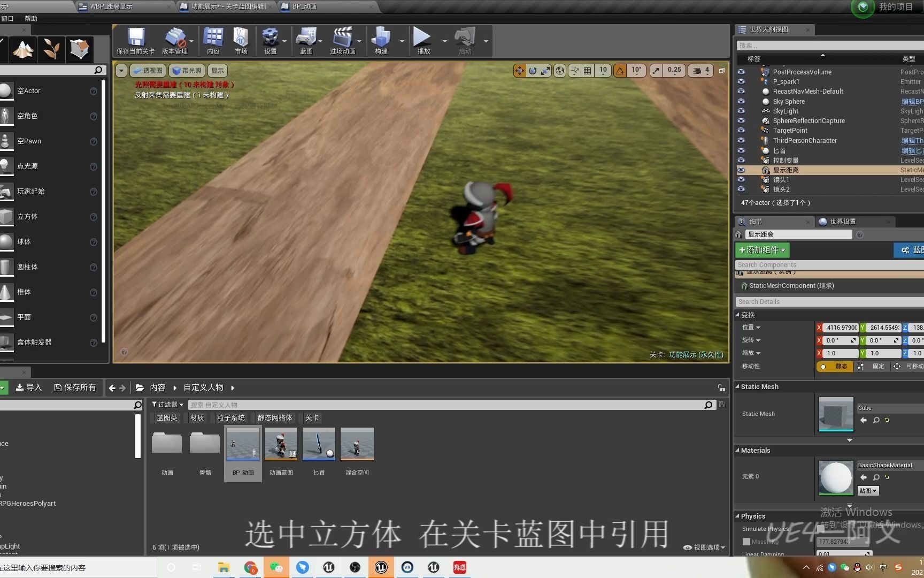
Task: Toggle Sky Sphere visibility eye icon
Action: 741,101
